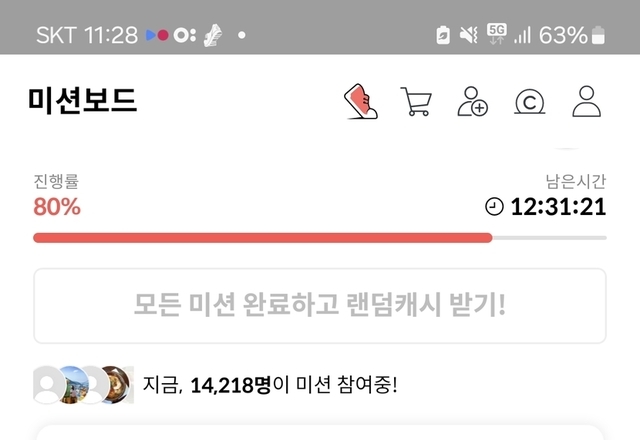
Task: Click 모든 미션 완료하고 랜덤캐시 받기 button
Action: click(x=320, y=306)
